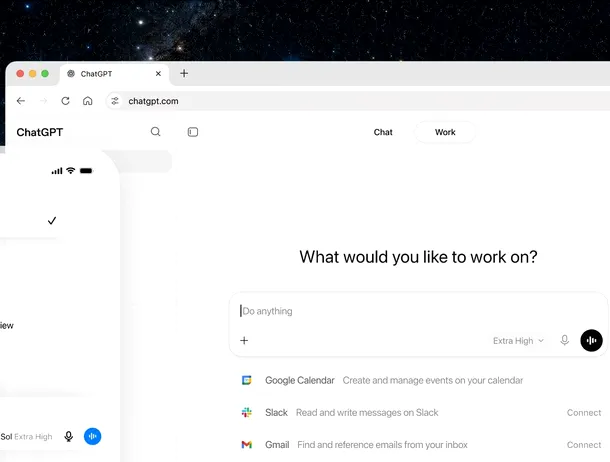Connect the Slack integration
The image size is (610, 462).
click(x=584, y=413)
